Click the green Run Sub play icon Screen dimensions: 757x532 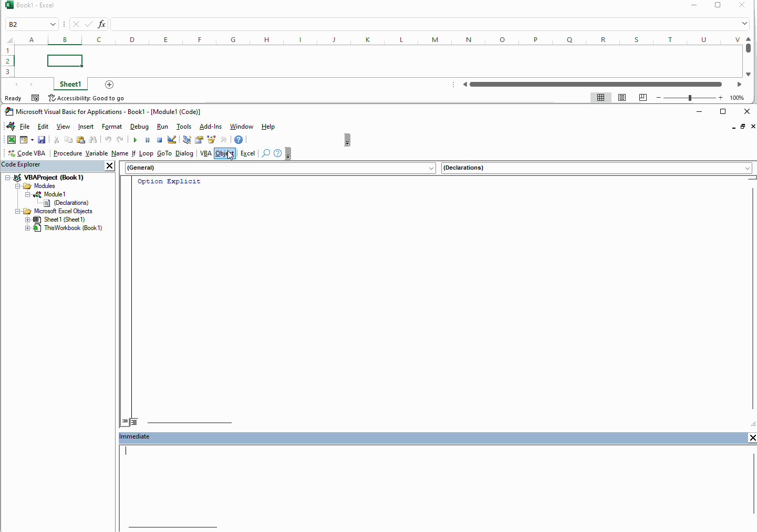pos(135,140)
